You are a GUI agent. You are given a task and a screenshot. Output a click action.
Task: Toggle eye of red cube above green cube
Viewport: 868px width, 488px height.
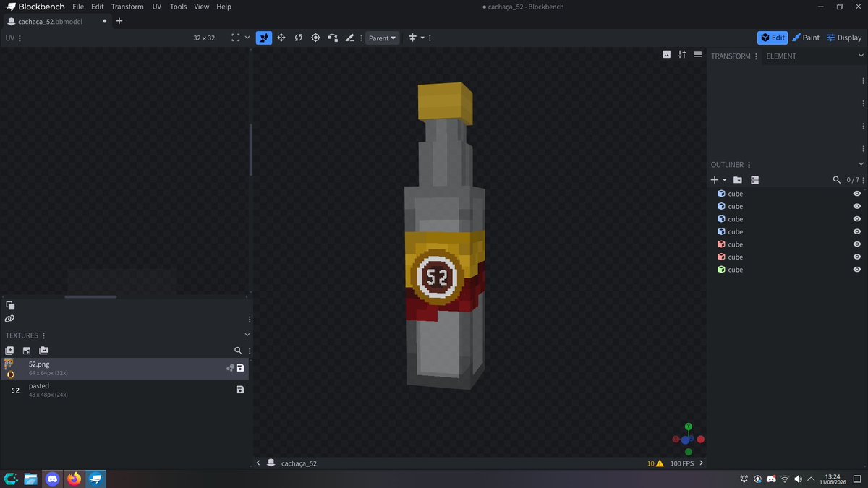pos(857,257)
